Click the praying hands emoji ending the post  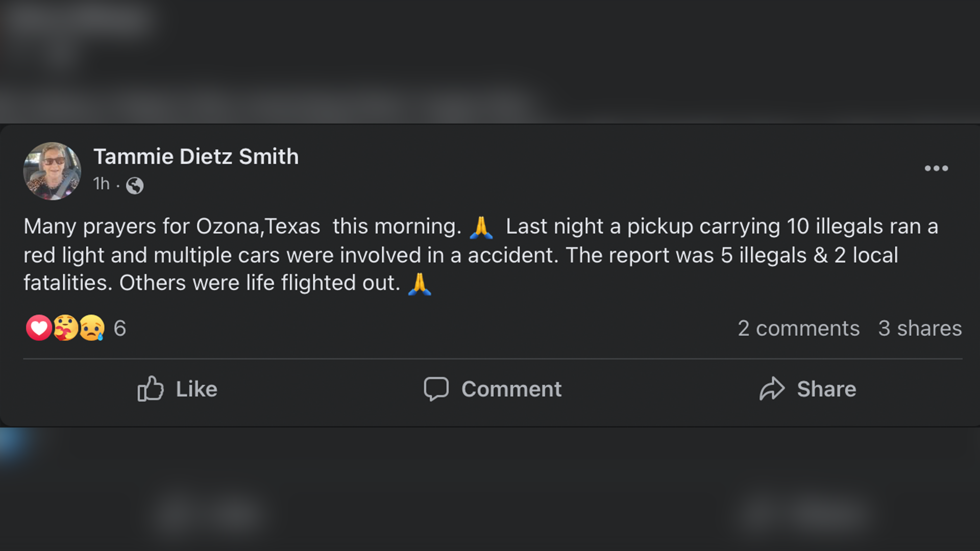420,284
